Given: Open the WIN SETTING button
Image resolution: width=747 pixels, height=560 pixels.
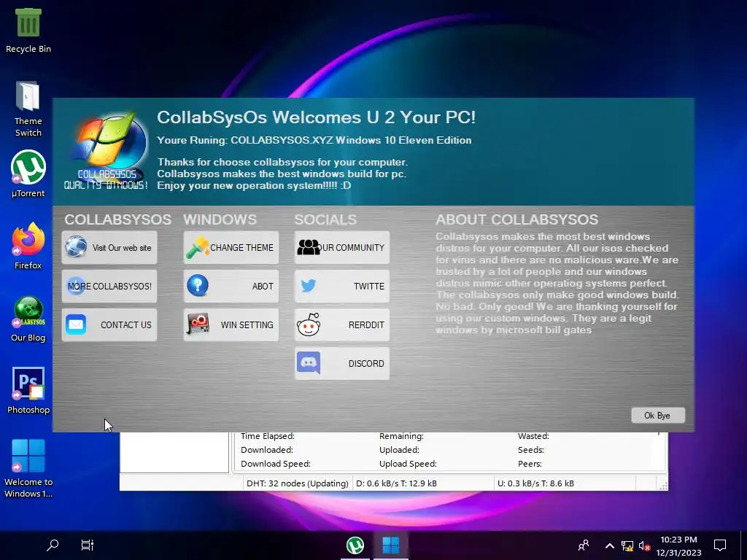Looking at the screenshot, I should [x=231, y=324].
